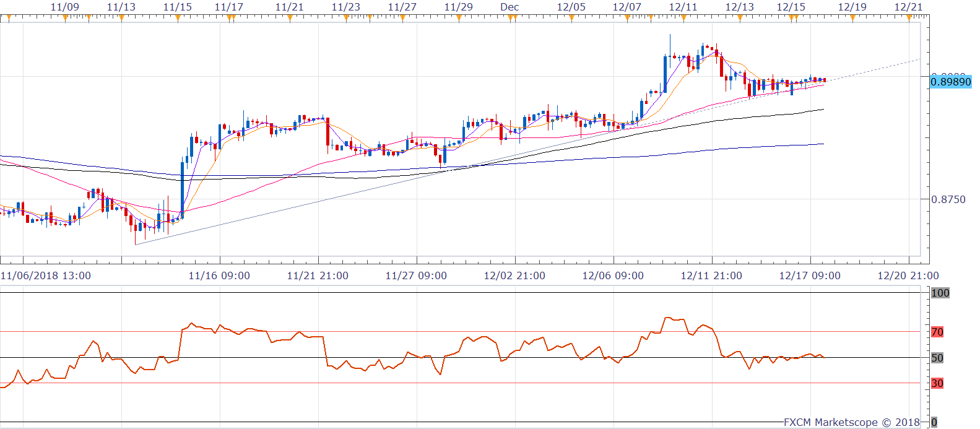
Task: Select the 11/27 date label on top axis
Action: 402,7
